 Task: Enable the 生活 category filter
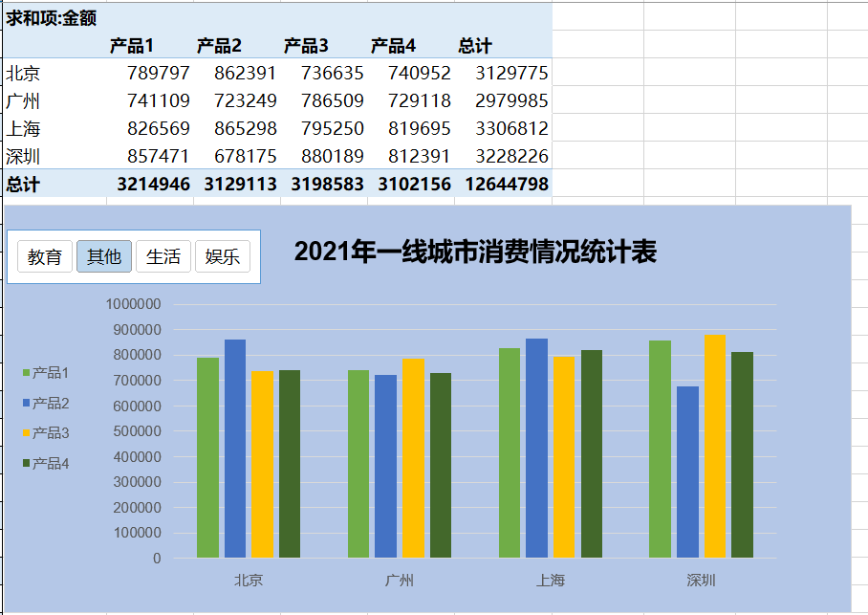163,255
